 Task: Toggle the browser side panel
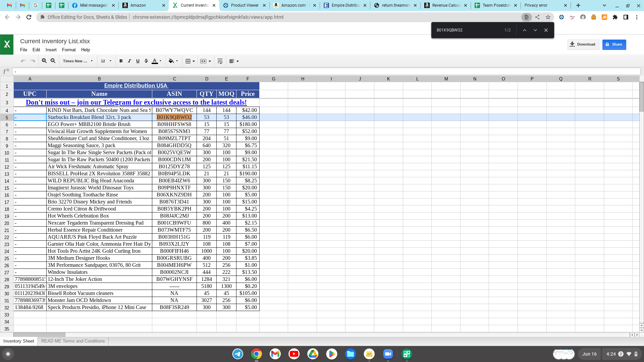click(626, 17)
